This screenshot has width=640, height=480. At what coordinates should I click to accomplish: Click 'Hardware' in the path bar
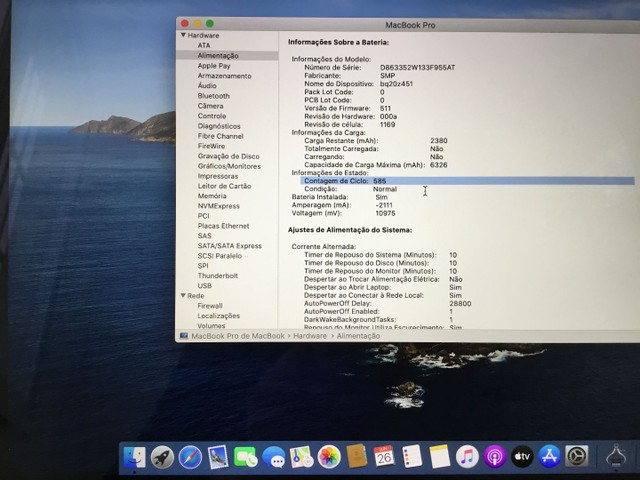[310, 336]
